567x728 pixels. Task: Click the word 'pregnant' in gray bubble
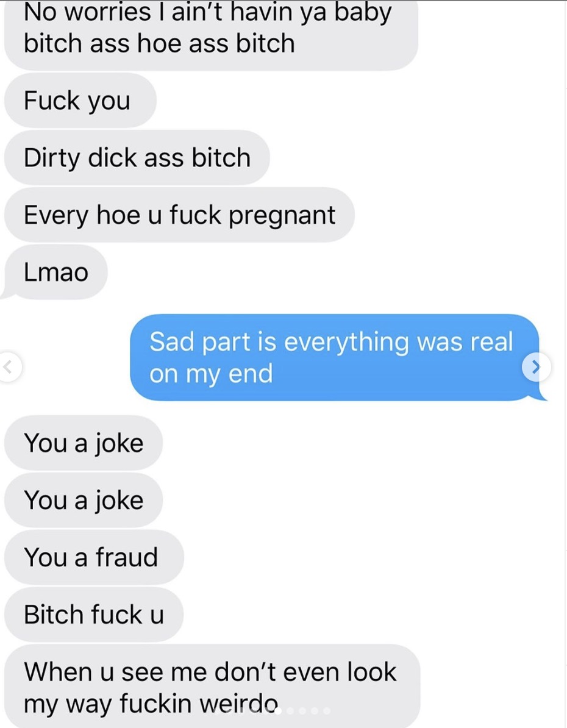282,216
